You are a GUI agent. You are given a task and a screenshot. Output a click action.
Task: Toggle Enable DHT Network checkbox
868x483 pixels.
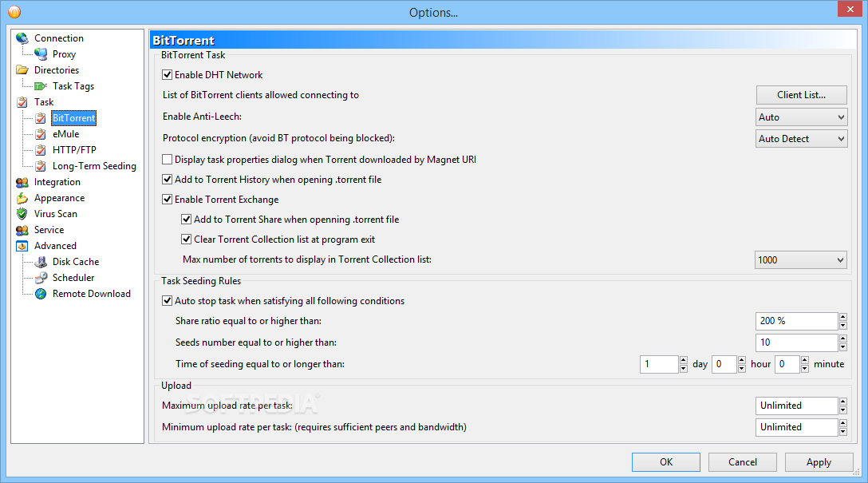coord(168,75)
